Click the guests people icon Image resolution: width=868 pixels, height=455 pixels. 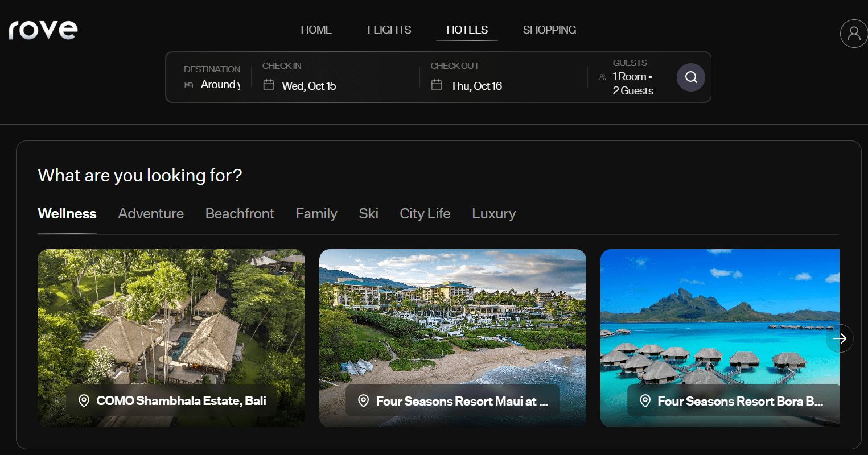click(602, 77)
